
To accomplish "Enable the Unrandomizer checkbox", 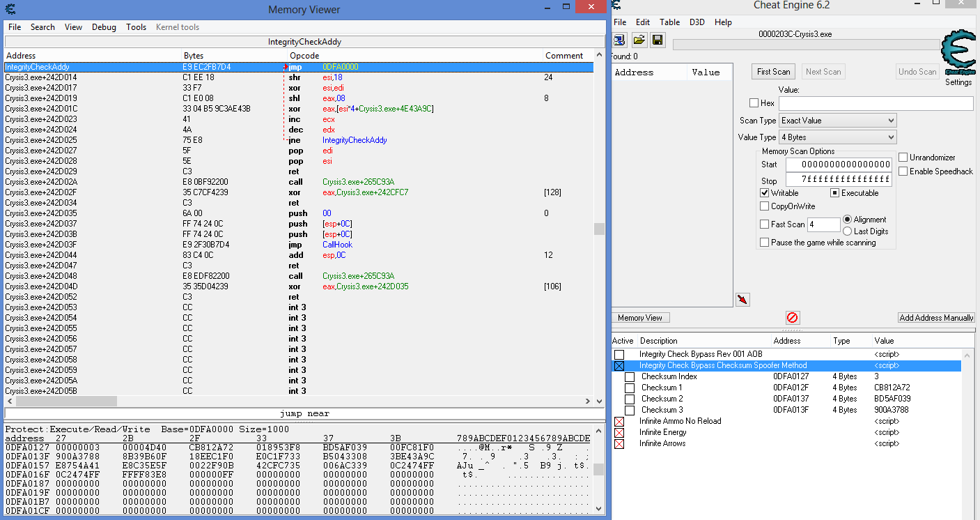I will coord(903,158).
